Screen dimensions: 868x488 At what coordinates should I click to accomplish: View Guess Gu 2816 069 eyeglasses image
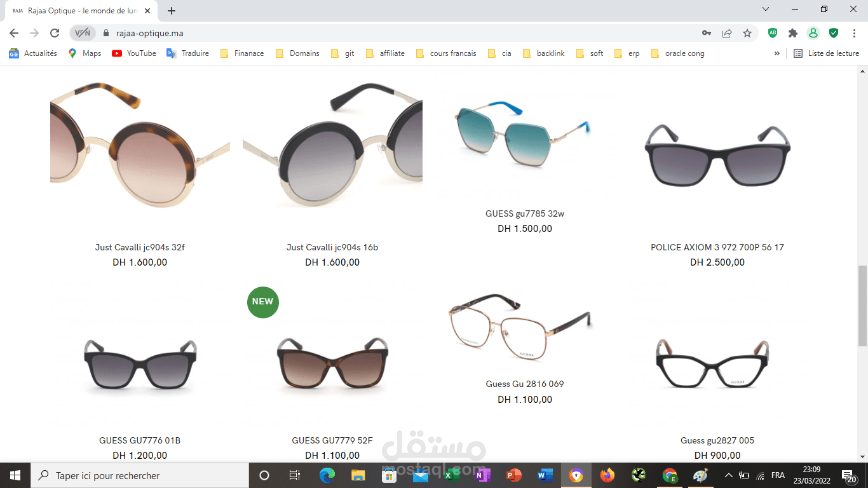pos(521,329)
